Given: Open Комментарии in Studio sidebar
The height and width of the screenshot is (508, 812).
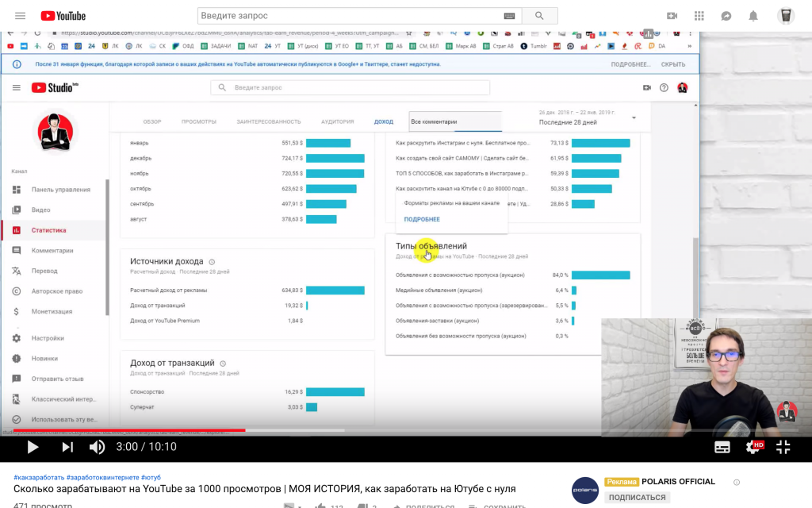Looking at the screenshot, I should (x=53, y=250).
